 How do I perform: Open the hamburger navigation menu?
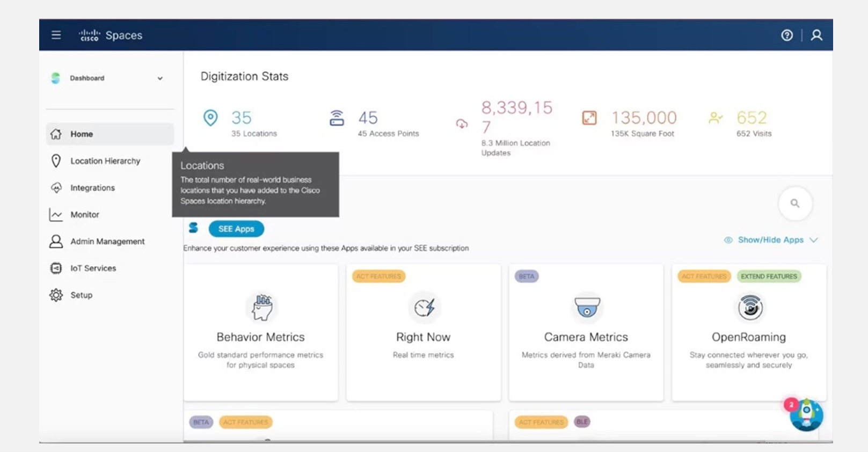point(56,35)
